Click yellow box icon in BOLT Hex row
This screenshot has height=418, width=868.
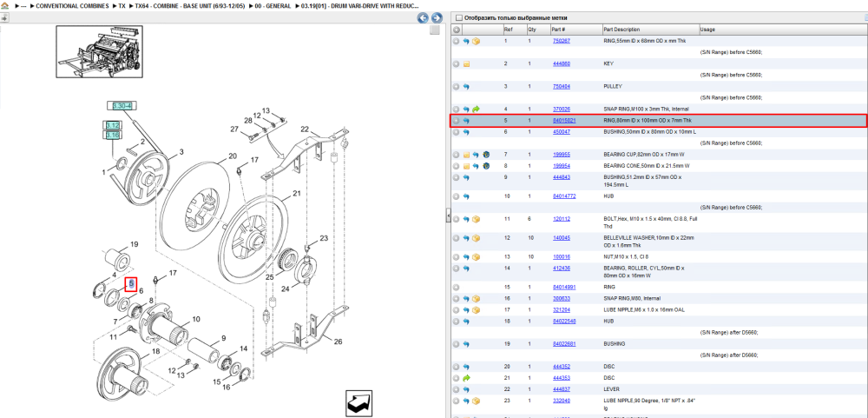click(x=476, y=219)
